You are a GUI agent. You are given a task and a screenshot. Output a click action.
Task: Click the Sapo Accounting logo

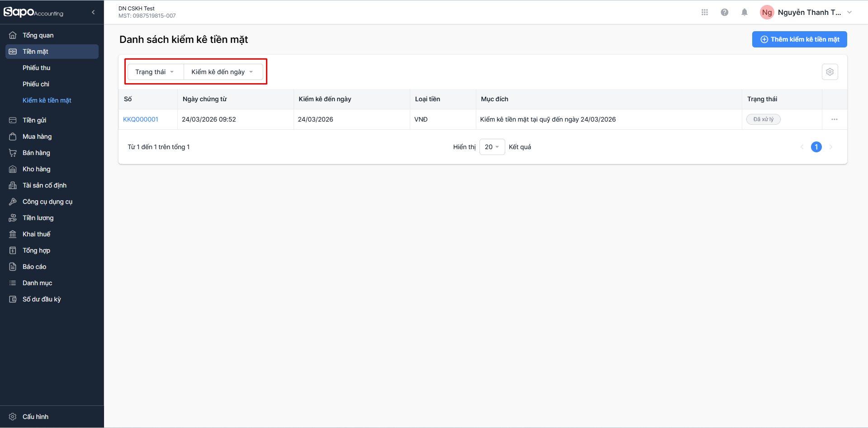tap(33, 12)
